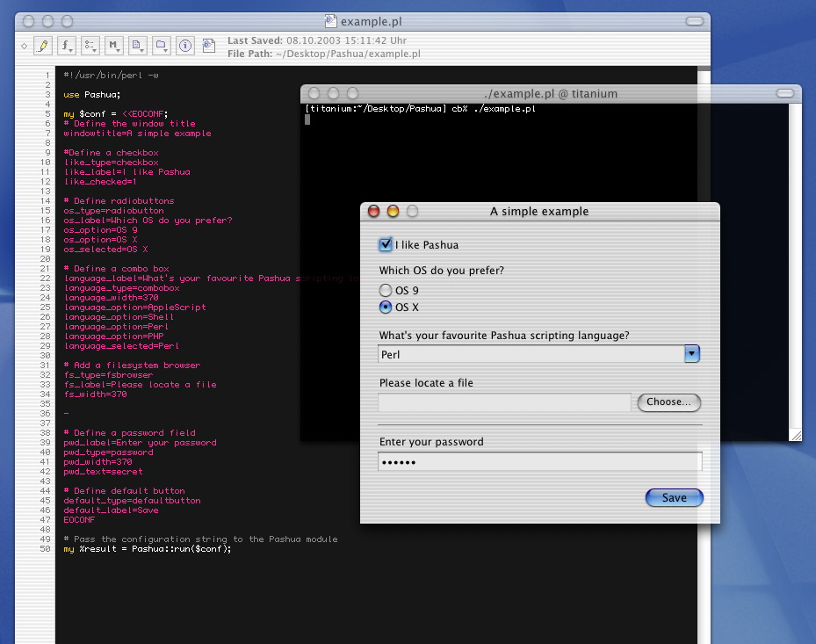Click the 'my %result = Pashua::run($conf);' line

[x=148, y=549]
